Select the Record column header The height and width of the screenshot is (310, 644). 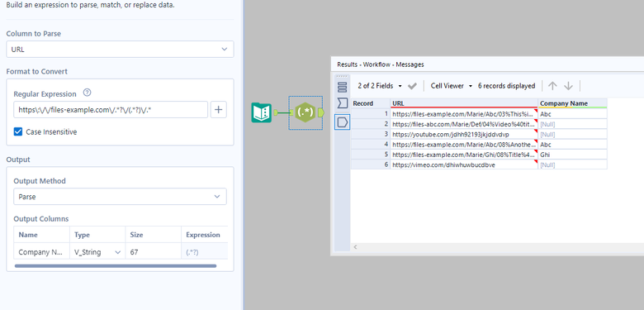click(370, 103)
